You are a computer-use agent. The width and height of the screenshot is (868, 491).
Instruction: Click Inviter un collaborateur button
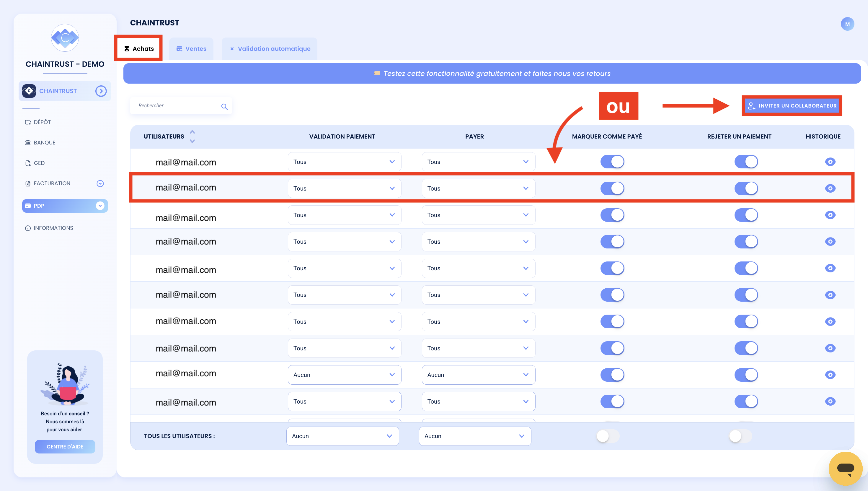(792, 106)
